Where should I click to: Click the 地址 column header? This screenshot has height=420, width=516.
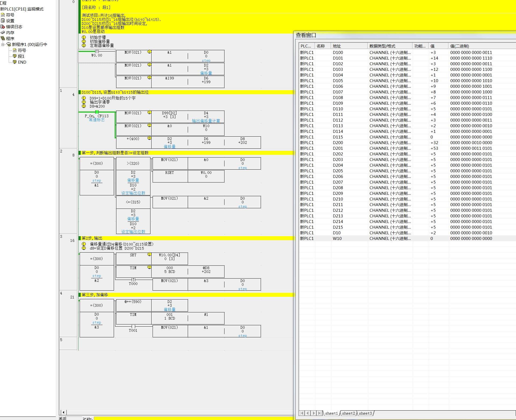[349, 46]
